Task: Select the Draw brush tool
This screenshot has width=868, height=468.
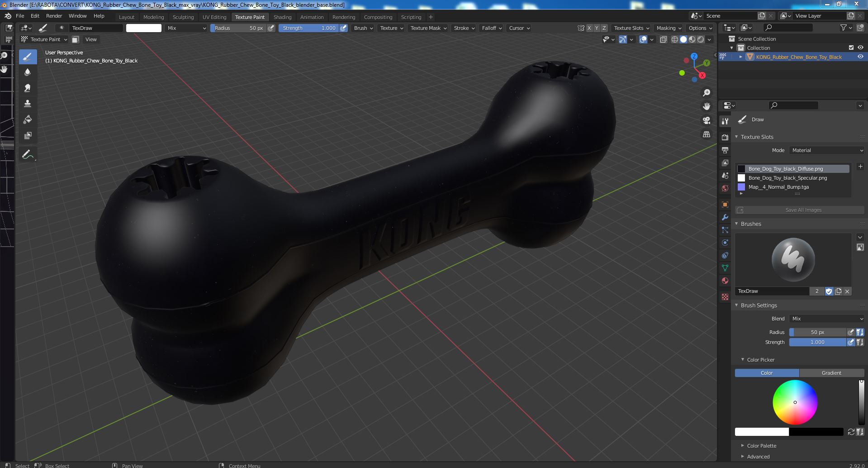Action: pyautogui.click(x=28, y=57)
